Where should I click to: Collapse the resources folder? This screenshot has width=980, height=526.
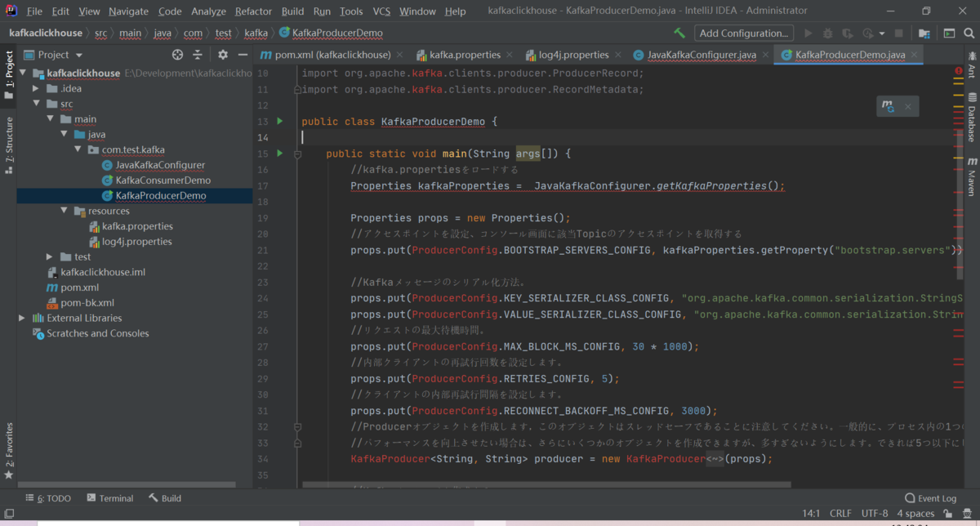(x=64, y=211)
